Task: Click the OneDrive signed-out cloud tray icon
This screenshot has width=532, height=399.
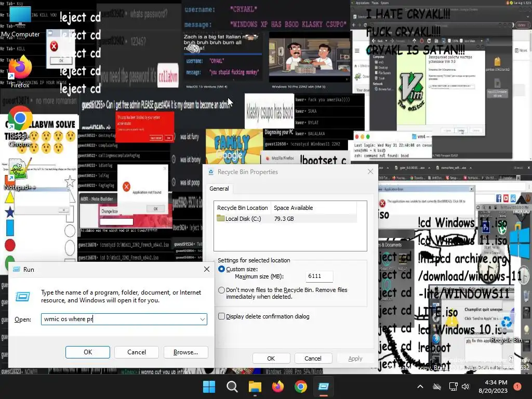Action: pyautogui.click(x=437, y=387)
